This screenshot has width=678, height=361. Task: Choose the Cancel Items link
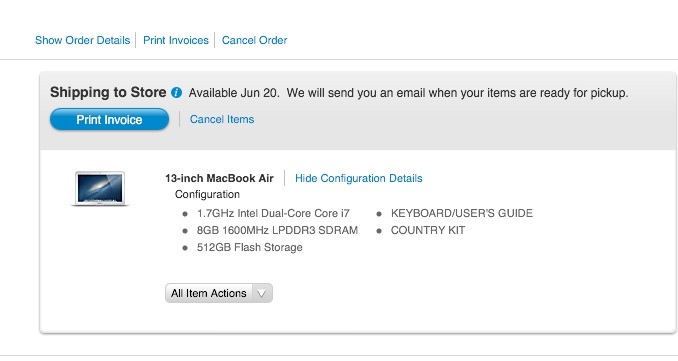click(x=222, y=119)
